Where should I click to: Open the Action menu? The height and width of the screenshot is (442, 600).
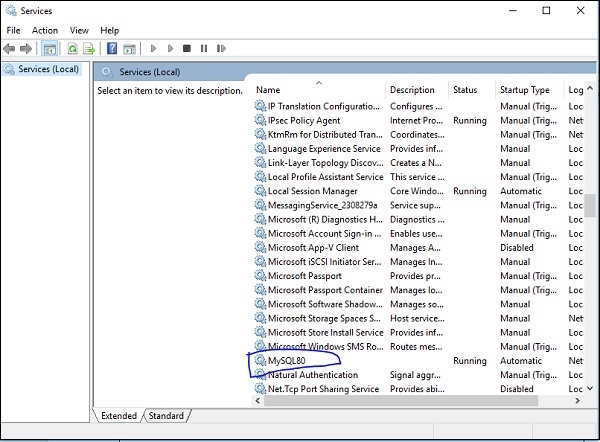click(x=45, y=30)
